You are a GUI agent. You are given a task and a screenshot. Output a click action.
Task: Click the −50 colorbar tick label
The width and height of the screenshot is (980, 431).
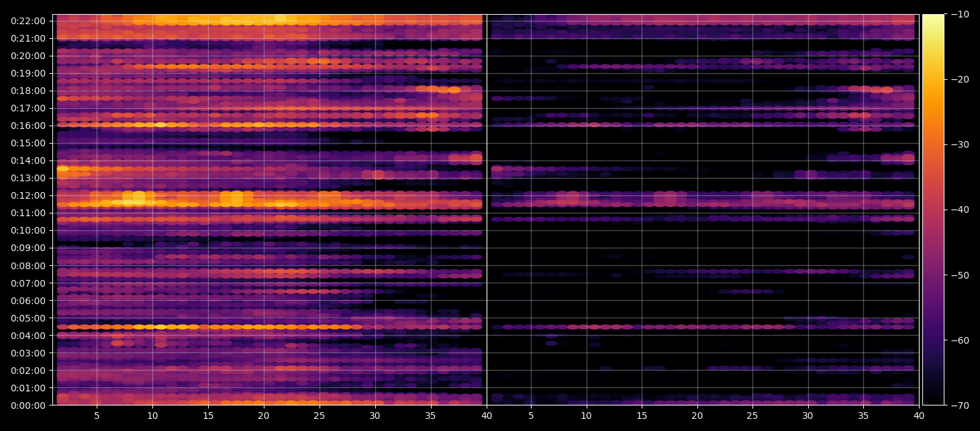(959, 275)
